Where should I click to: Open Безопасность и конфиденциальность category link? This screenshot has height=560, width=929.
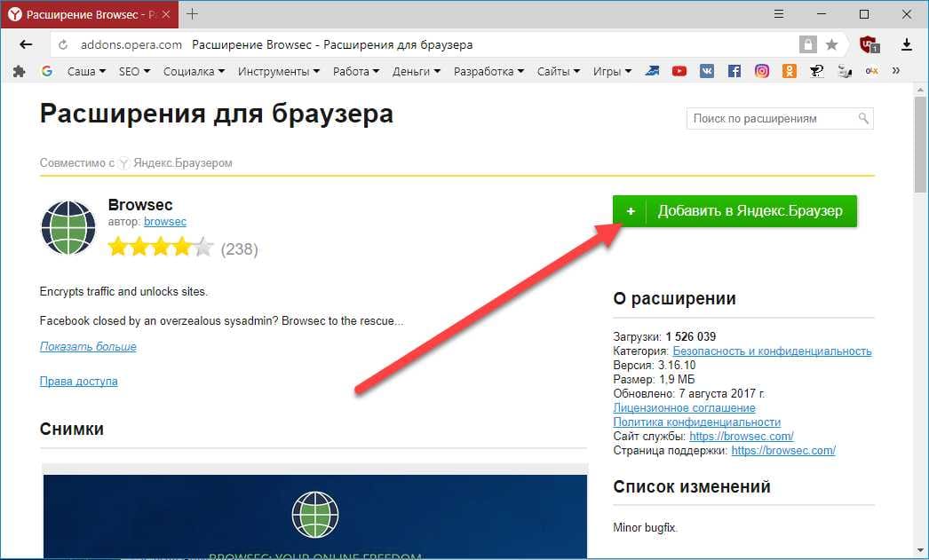772,351
